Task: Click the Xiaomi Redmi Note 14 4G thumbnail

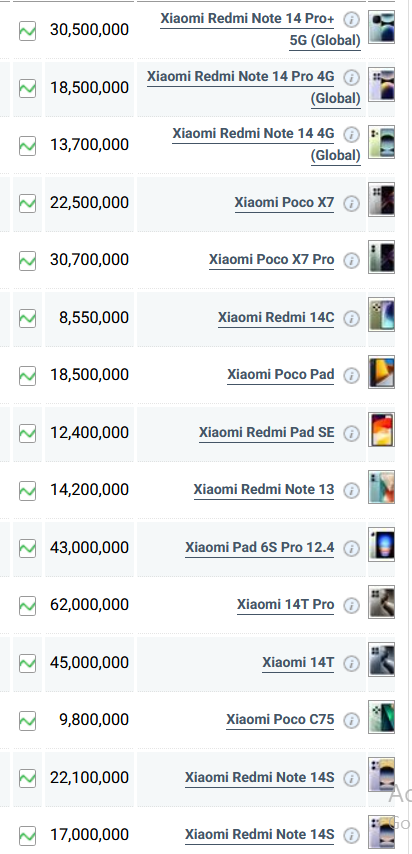Action: [x=381, y=143]
